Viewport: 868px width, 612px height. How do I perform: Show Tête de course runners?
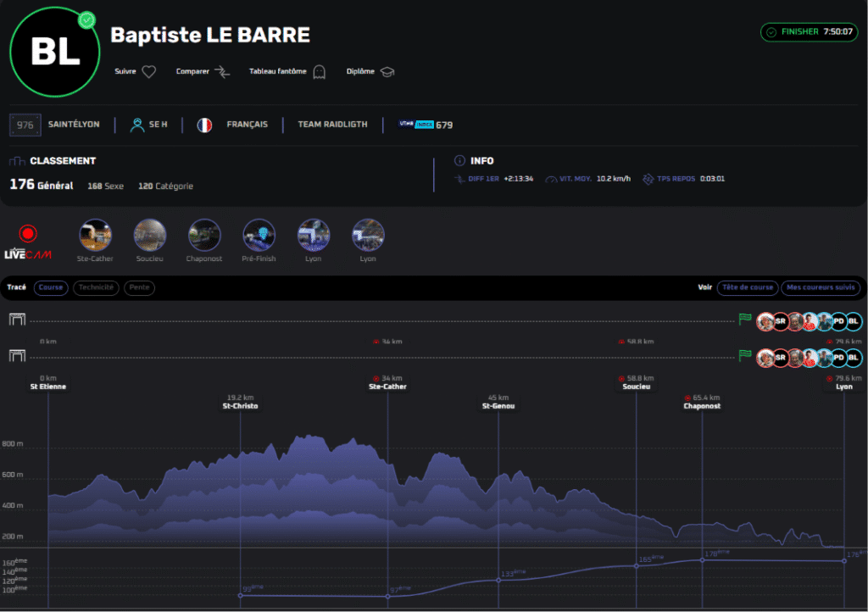(x=747, y=287)
